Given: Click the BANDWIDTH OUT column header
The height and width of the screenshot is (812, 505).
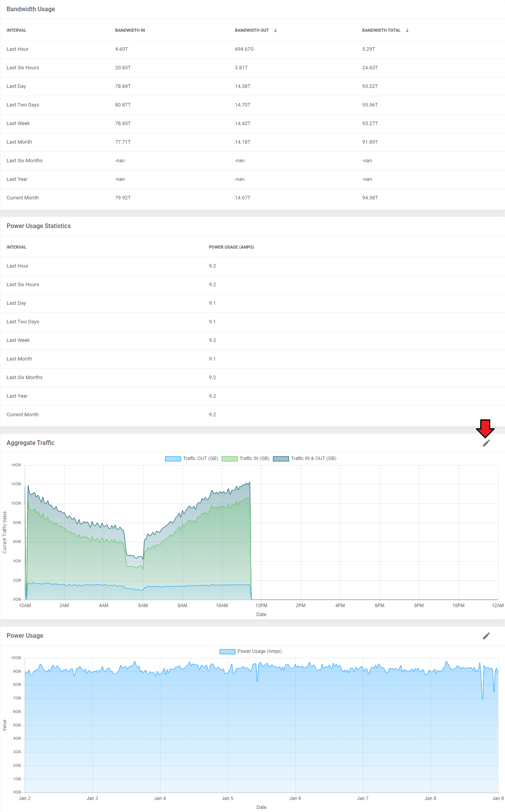Looking at the screenshot, I should click(x=252, y=30).
